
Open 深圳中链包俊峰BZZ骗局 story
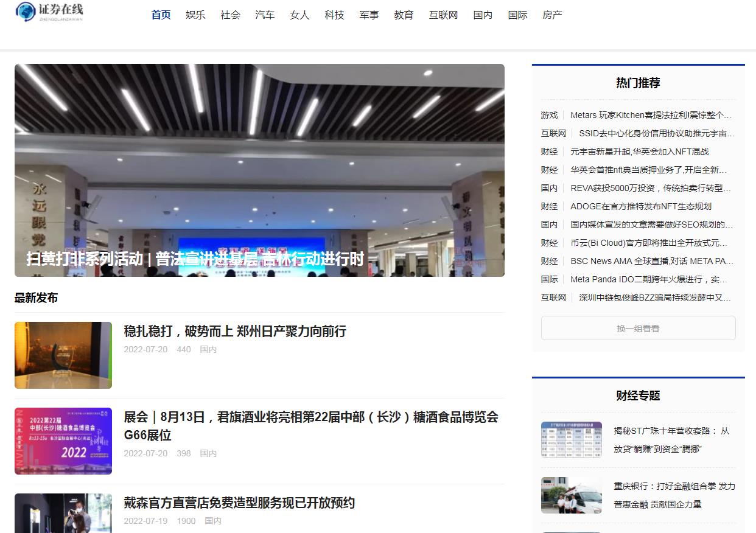click(x=655, y=298)
